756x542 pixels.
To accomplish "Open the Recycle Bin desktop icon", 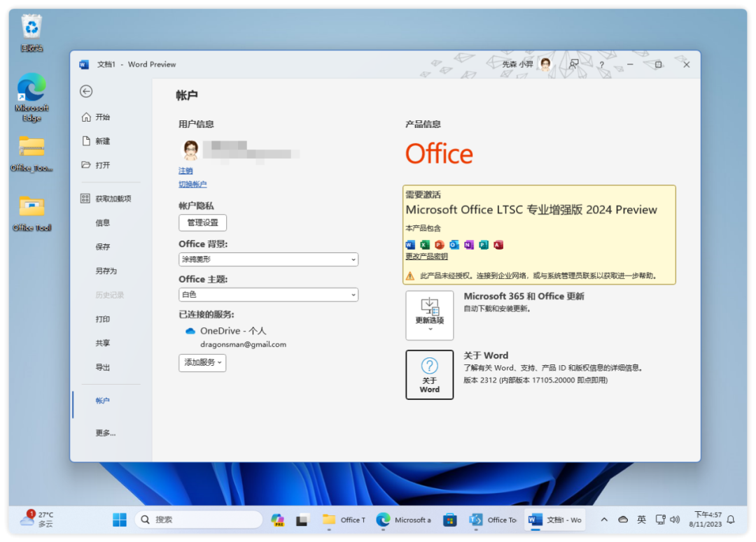I will (x=31, y=33).
